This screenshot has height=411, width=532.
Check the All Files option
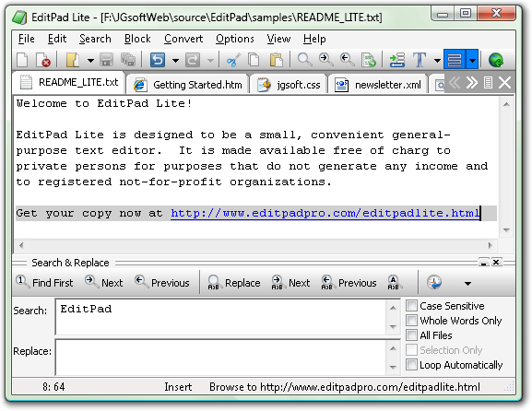tap(411, 335)
